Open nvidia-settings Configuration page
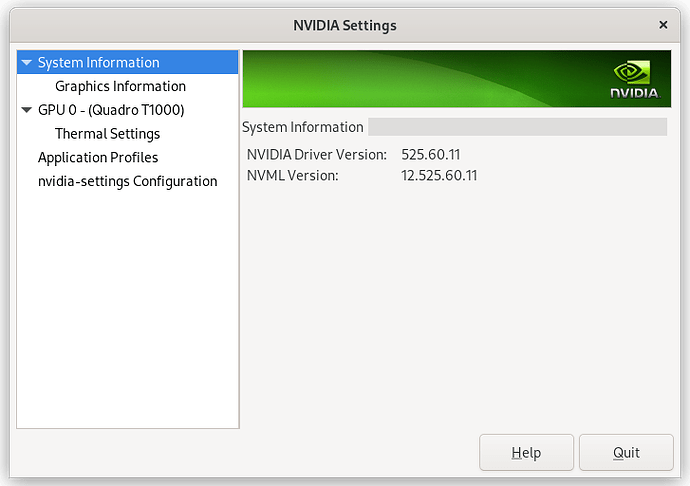Viewport: 690px width, 486px height. [127, 182]
